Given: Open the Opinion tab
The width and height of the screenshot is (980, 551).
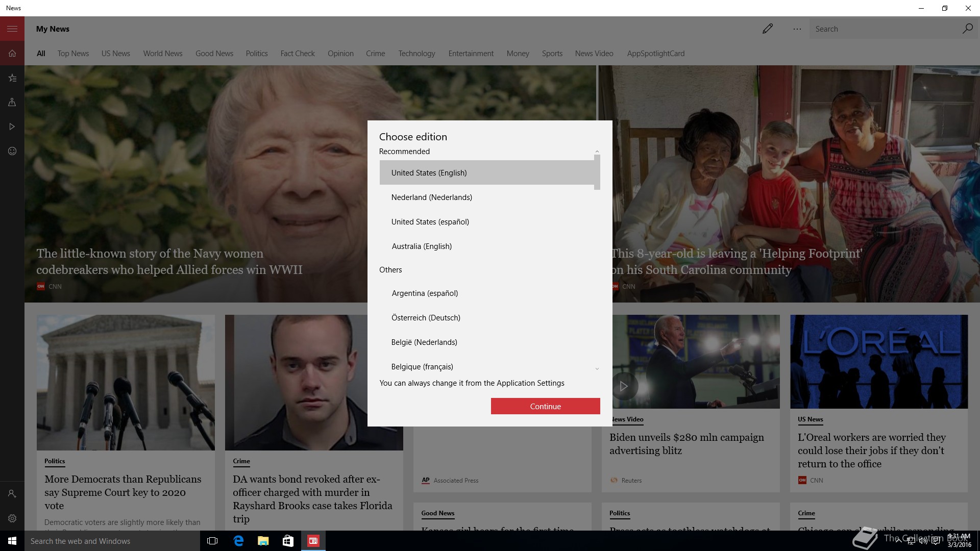Looking at the screenshot, I should [340, 54].
